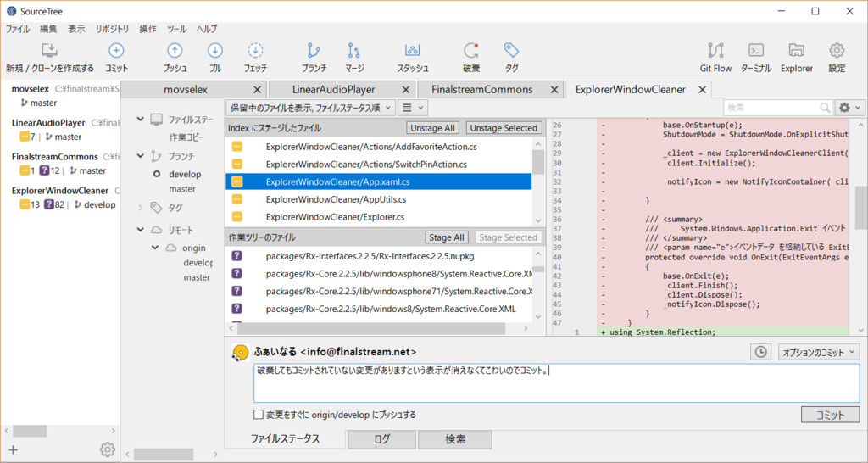
Task: Open the ヘルプ menu
Action: pos(207,29)
